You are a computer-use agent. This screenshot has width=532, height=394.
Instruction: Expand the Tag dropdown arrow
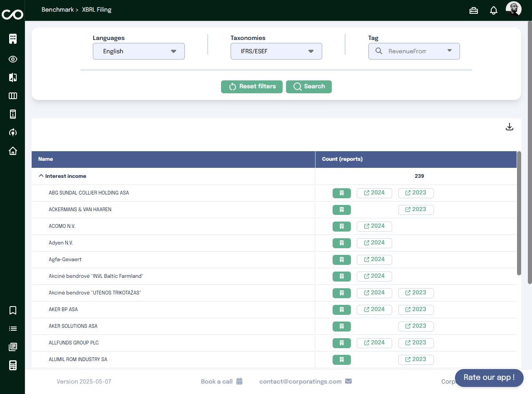[450, 51]
